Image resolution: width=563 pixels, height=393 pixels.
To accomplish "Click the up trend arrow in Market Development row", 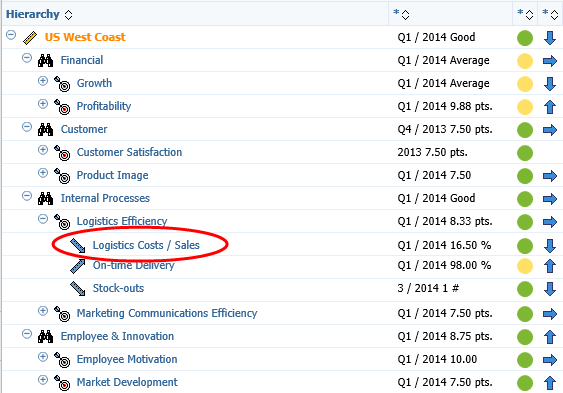I will [550, 383].
